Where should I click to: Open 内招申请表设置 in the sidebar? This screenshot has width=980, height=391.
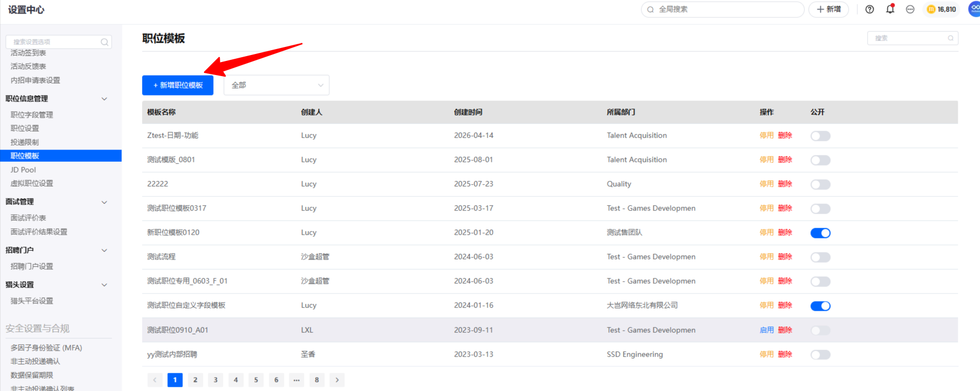[35, 80]
